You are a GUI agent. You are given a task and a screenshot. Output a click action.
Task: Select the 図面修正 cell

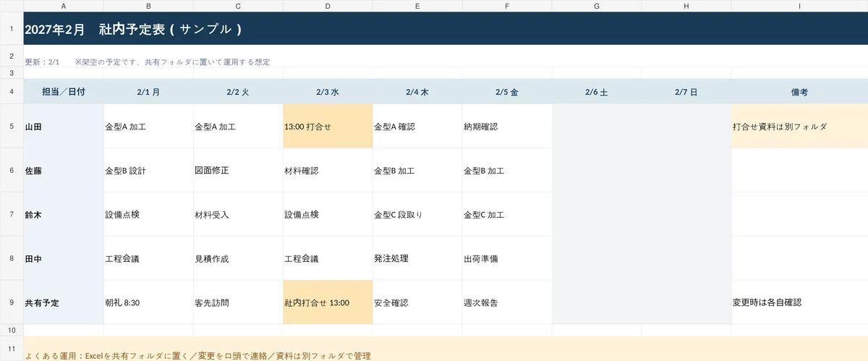(239, 171)
